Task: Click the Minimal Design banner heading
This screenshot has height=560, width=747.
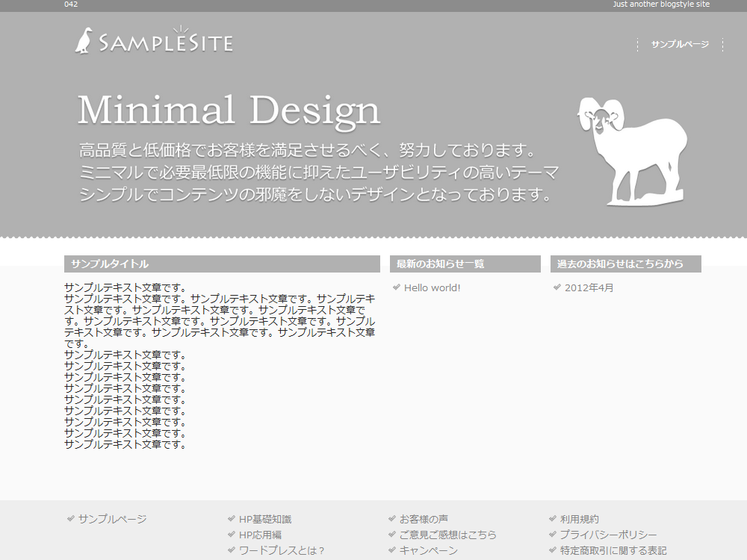Action: click(x=229, y=111)
